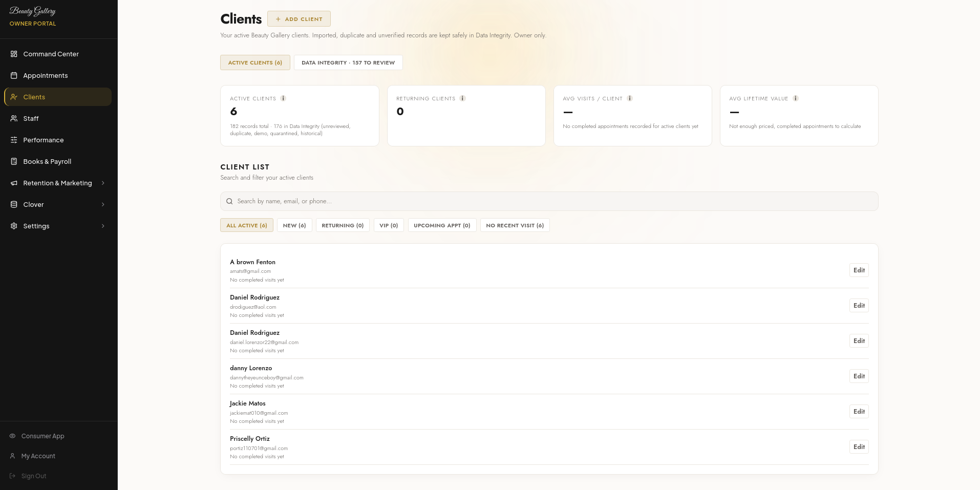Screen dimensions: 980x490
Task: Switch to Active Clients (6) tab
Action: (x=255, y=62)
